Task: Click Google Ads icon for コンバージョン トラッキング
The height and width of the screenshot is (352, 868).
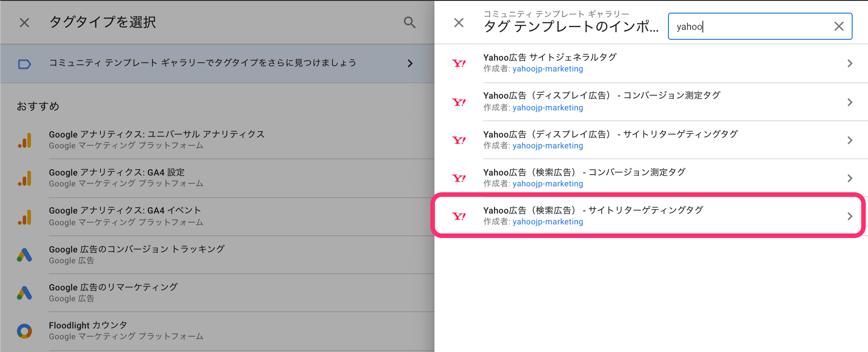Action: (x=24, y=255)
